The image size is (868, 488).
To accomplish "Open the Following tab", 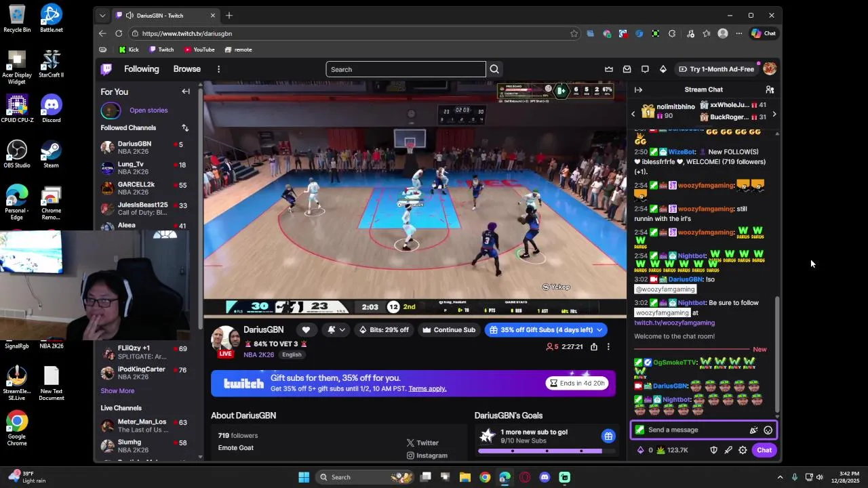I will 141,69.
